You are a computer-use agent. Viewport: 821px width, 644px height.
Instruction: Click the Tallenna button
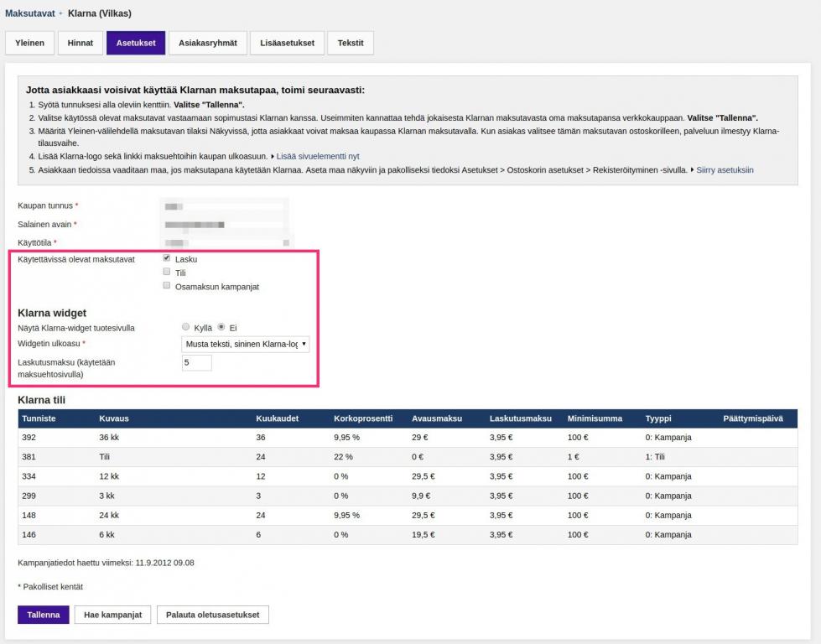point(44,615)
